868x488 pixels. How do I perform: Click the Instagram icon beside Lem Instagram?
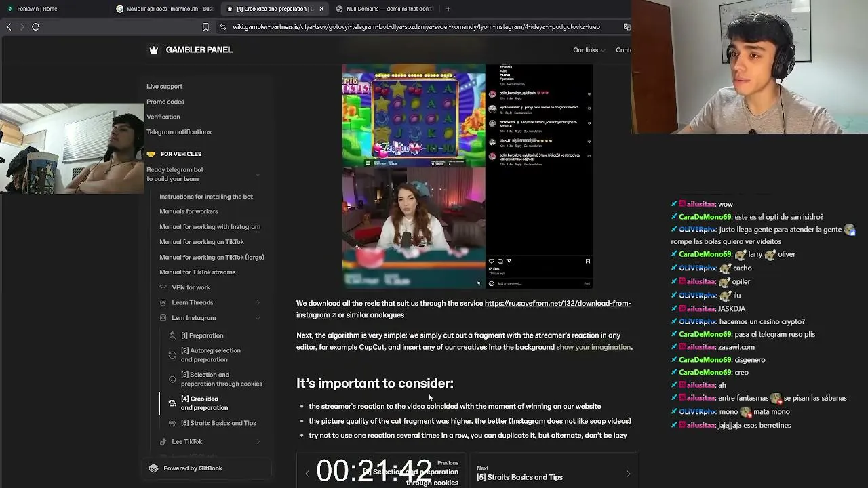(x=163, y=318)
